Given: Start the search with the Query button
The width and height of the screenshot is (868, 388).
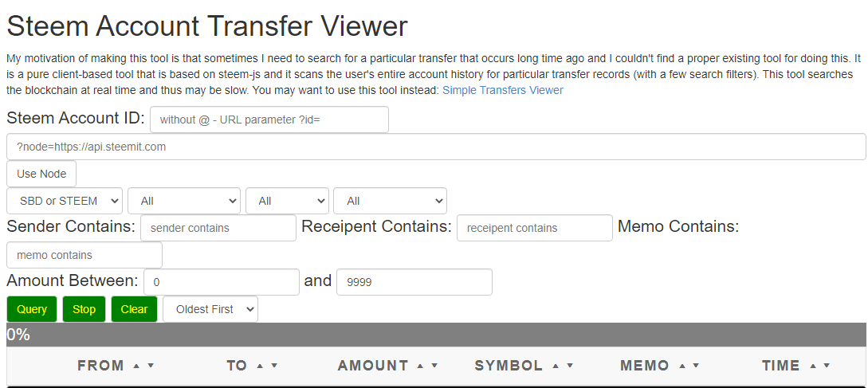Looking at the screenshot, I should [x=32, y=309].
